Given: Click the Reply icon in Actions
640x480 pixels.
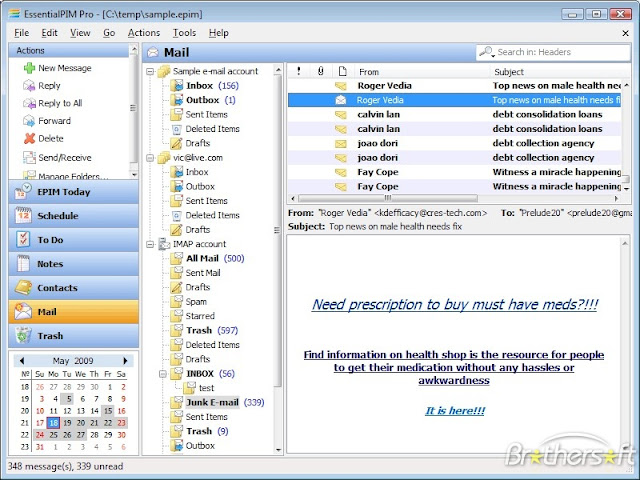Looking at the screenshot, I should pyautogui.click(x=29, y=86).
